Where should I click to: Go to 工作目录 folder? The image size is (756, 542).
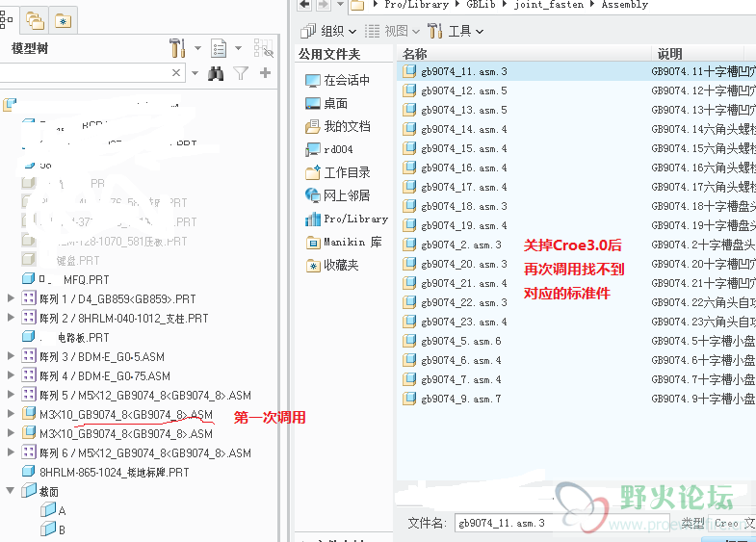[x=337, y=172]
